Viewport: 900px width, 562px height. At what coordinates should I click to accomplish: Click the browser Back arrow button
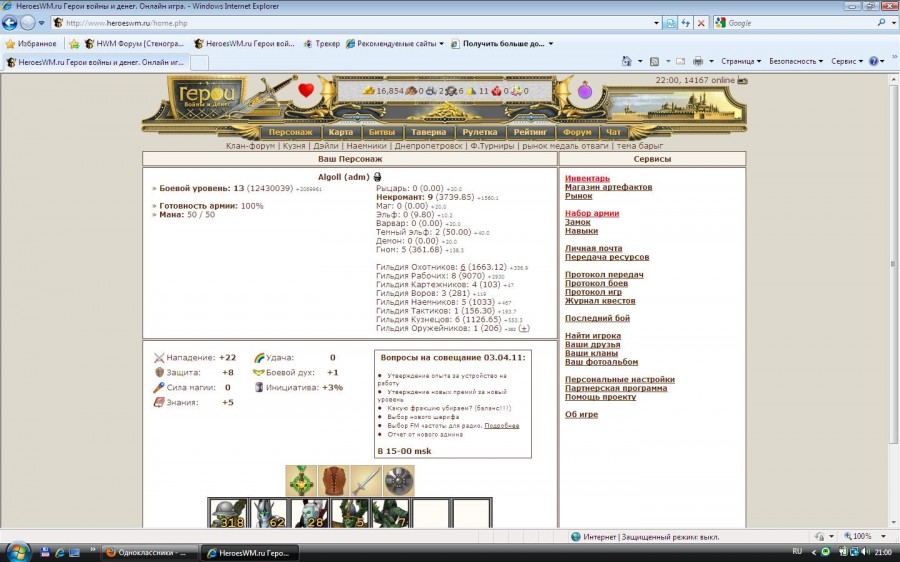pos(10,23)
